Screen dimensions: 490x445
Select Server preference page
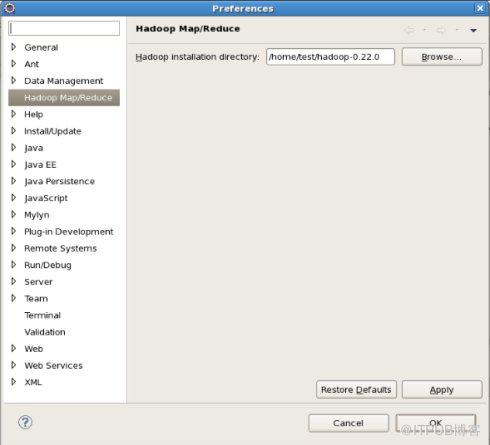[38, 282]
